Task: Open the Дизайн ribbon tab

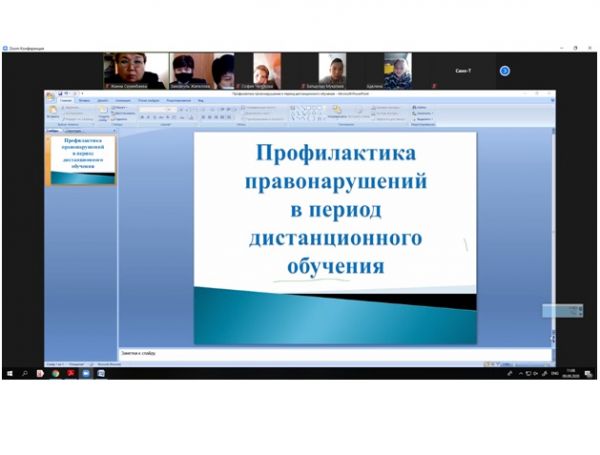Action: tap(103, 100)
